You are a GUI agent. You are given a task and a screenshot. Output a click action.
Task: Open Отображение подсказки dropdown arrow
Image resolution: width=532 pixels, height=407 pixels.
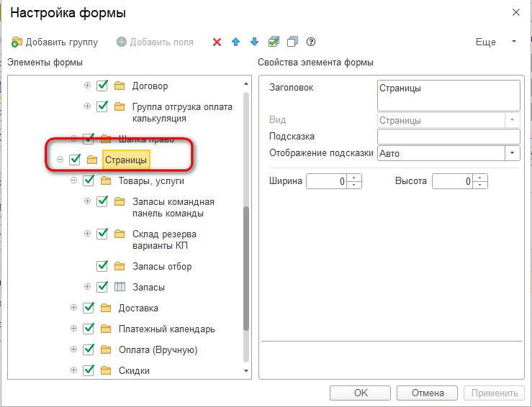point(513,153)
